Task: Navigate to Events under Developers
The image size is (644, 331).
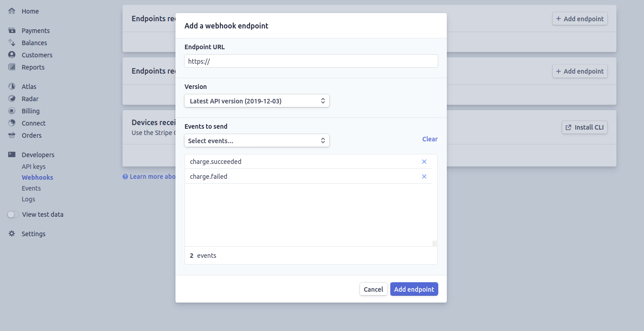Action: (x=31, y=188)
